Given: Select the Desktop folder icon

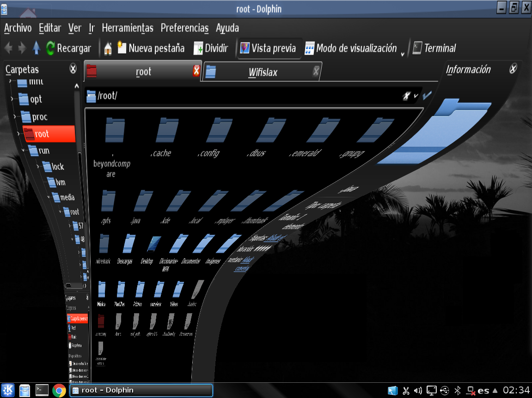Looking at the screenshot, I should point(154,244).
